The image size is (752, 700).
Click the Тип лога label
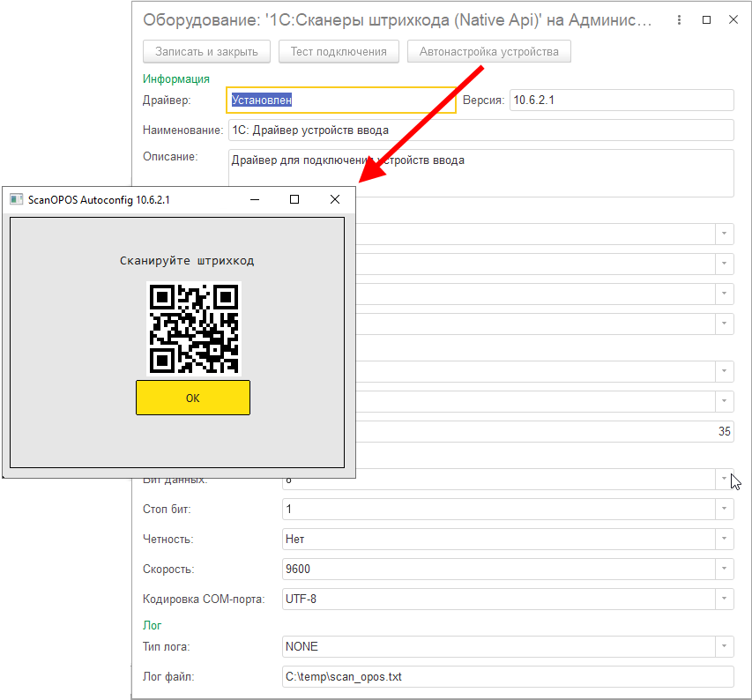point(166,647)
